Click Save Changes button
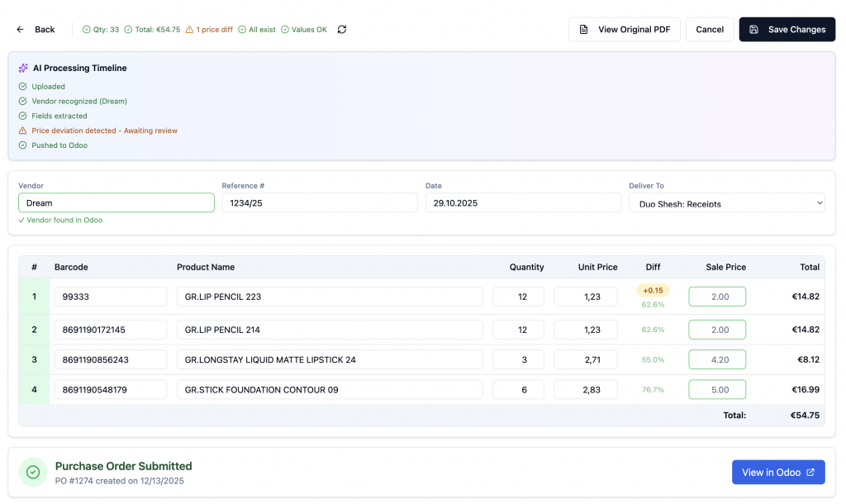 coord(787,30)
